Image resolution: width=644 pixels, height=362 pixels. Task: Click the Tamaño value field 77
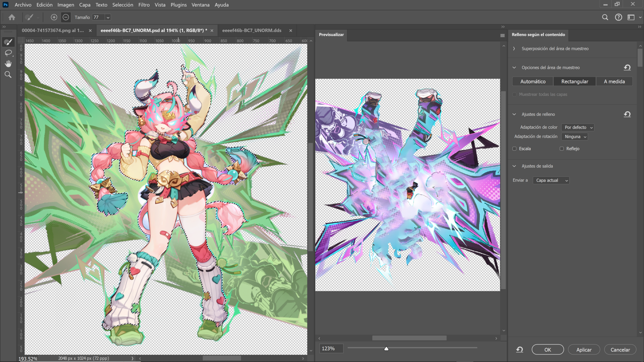[x=99, y=17]
